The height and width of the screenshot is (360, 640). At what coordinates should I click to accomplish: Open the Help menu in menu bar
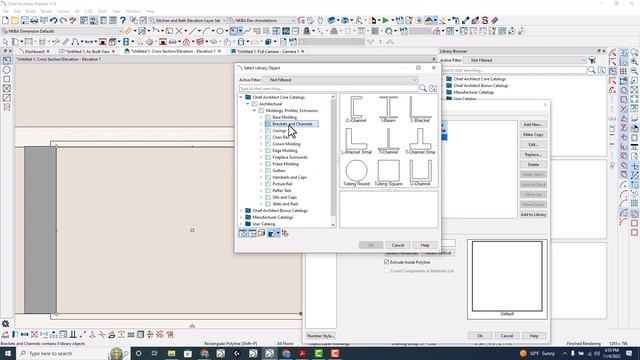pyautogui.click(x=150, y=11)
